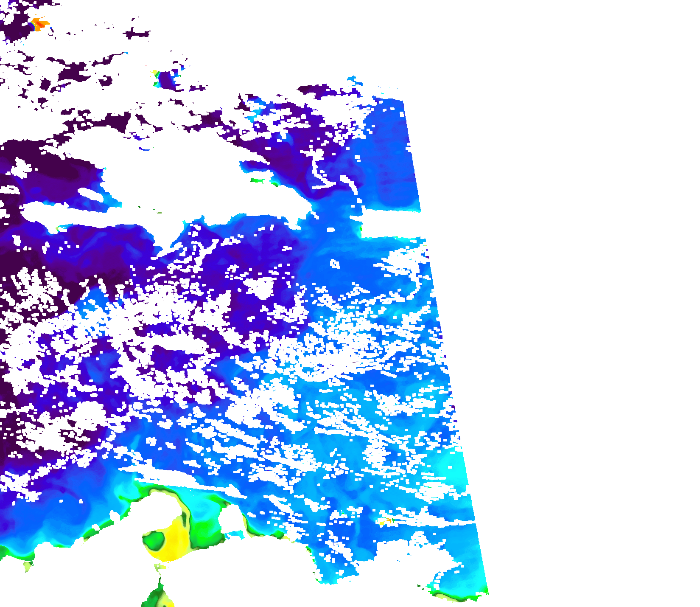Click the bright green patch on the island's east coast
Viewport: 700px width, 607px height.
(x=257, y=180)
